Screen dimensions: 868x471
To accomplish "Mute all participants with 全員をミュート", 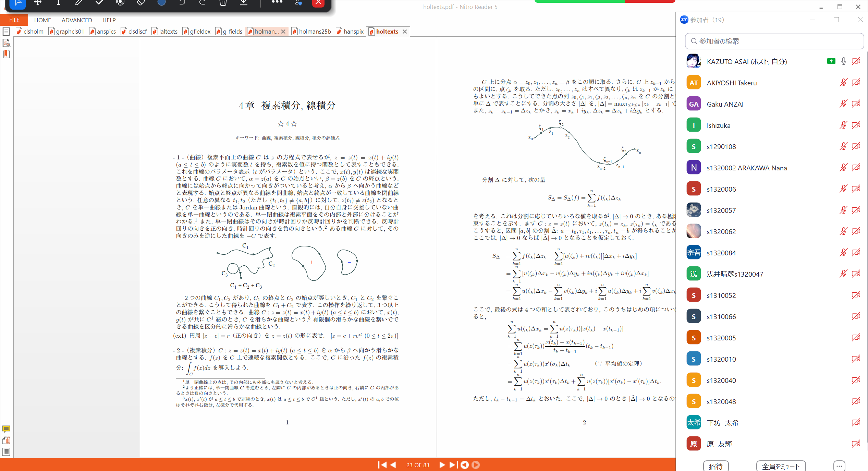I will (781, 466).
